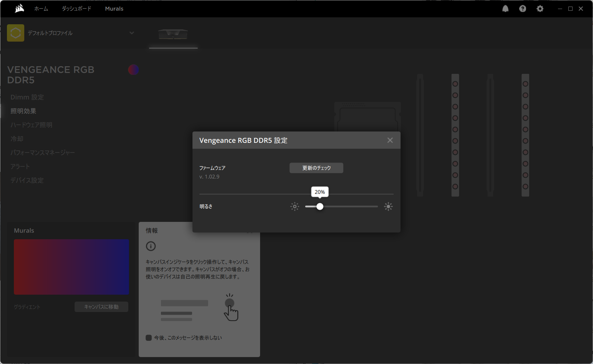Viewport: 593px width, 364px height.
Task: Click the firmware update check button
Action: (x=316, y=168)
